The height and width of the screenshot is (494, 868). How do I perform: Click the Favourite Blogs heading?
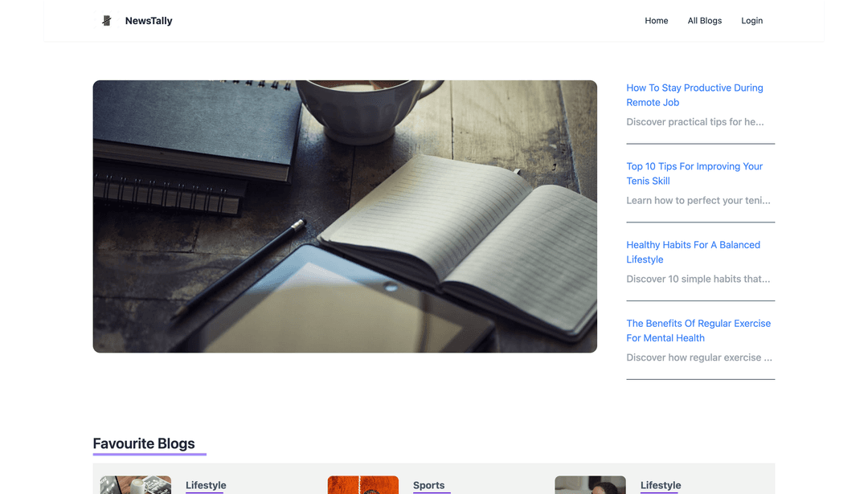(144, 443)
